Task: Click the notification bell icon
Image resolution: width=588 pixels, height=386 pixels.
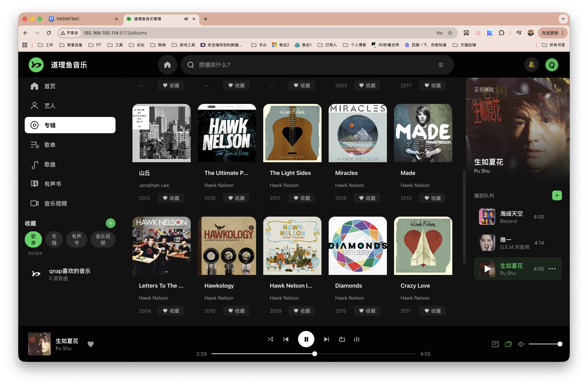Action: pos(531,64)
